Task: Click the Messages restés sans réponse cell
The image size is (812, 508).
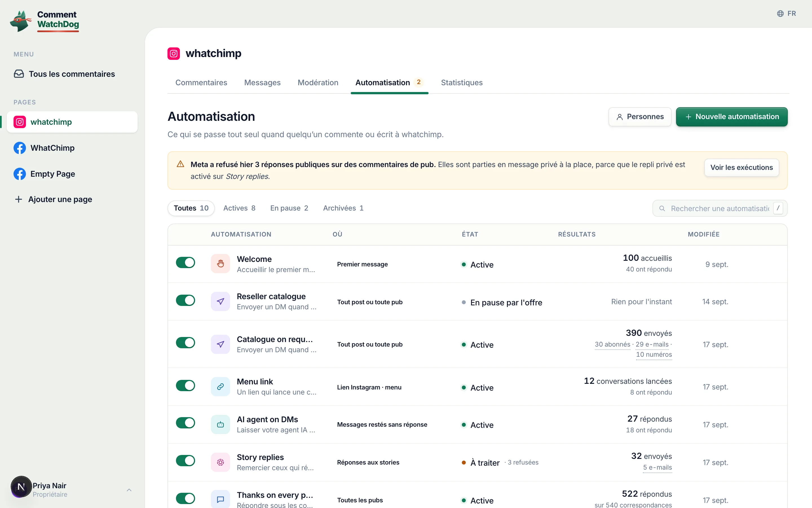Action: [382, 425]
